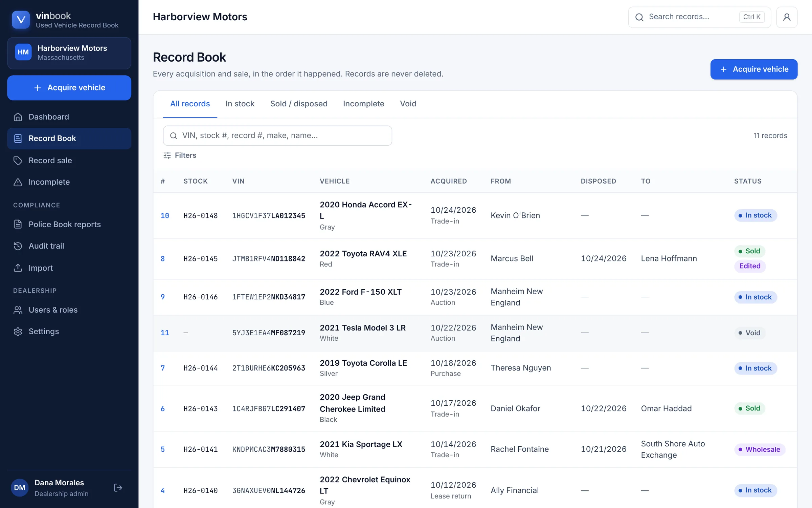The width and height of the screenshot is (812, 508).
Task: Click the Record Book sidebar icon
Action: 18,139
